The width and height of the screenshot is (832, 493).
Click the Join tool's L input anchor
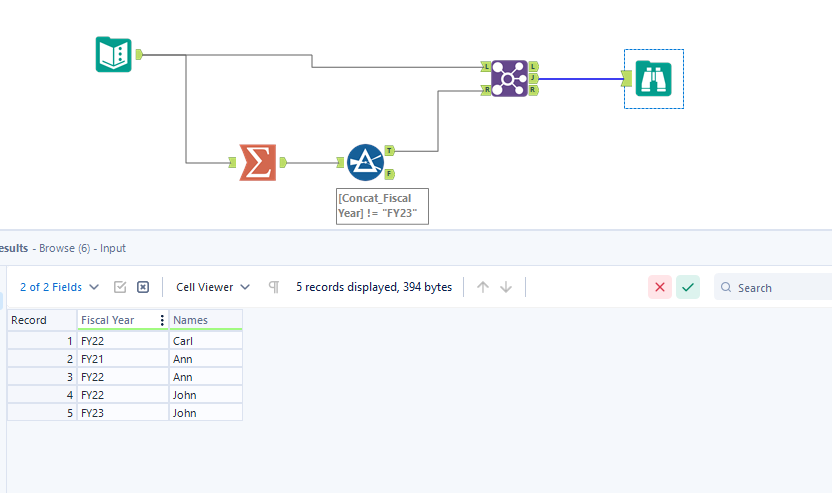coord(486,67)
